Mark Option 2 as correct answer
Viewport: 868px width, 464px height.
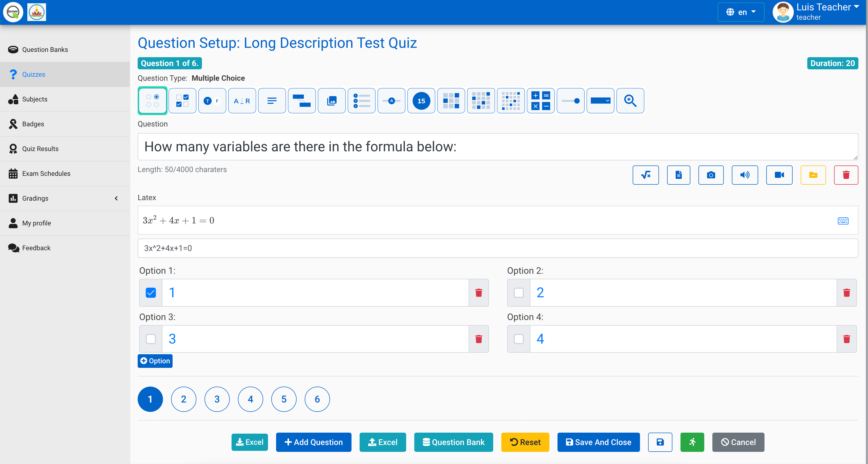(519, 292)
